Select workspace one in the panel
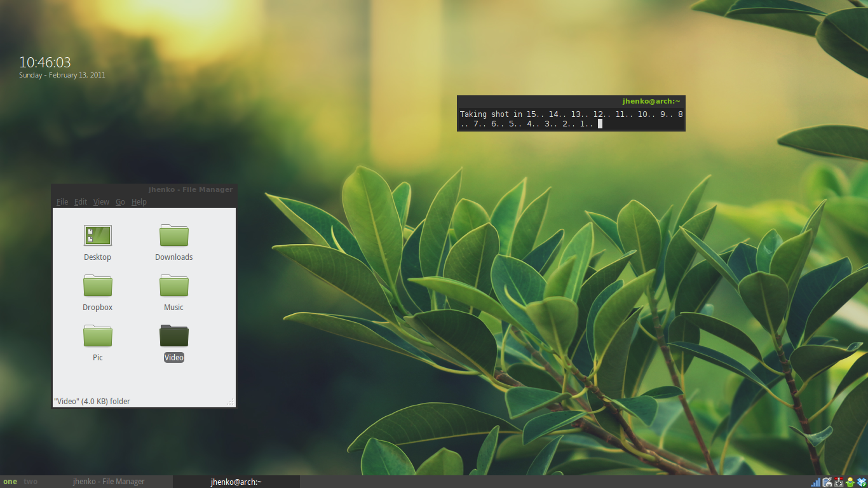Screen dimensions: 868x488 pos(10,482)
